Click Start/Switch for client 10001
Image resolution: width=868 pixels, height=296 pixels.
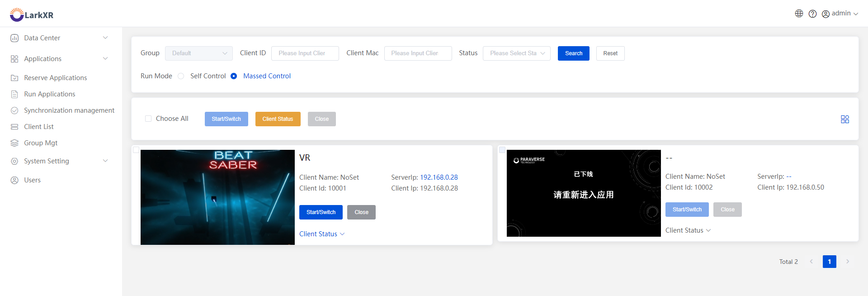pos(321,212)
